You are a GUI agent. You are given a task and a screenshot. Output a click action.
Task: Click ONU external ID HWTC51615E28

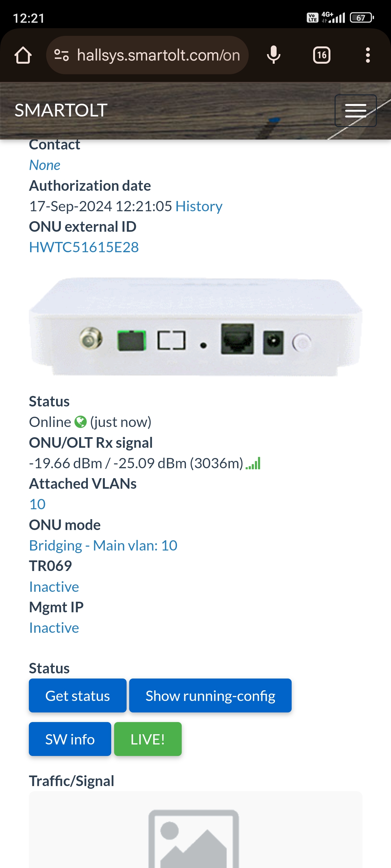coord(84,247)
